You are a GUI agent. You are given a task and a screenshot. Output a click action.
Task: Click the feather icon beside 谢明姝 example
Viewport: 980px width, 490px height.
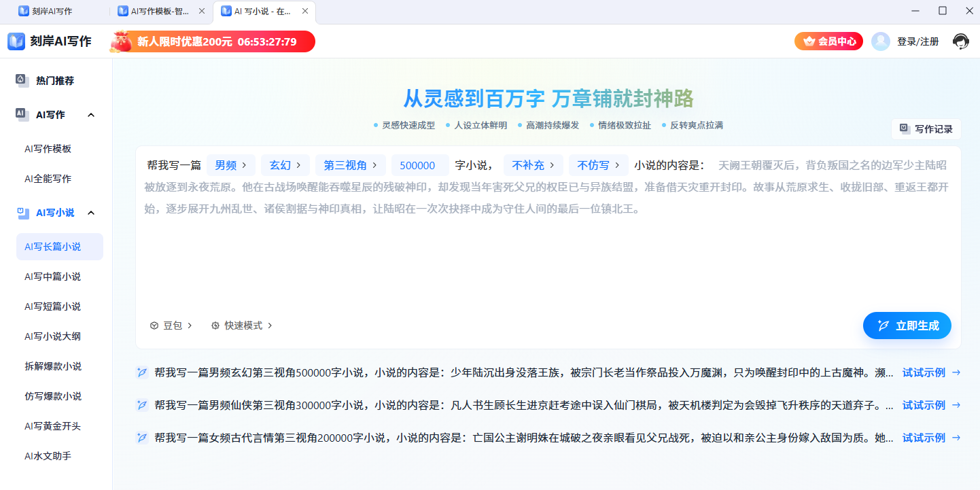coord(141,438)
